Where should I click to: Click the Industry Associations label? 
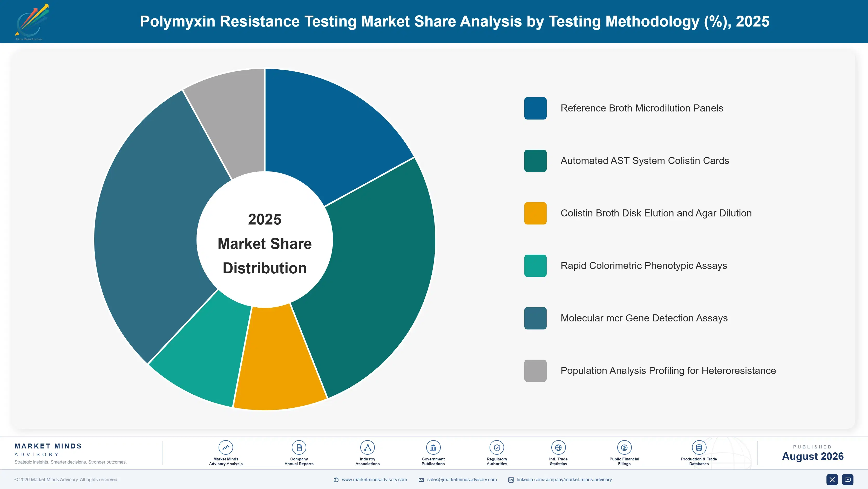pyautogui.click(x=368, y=461)
